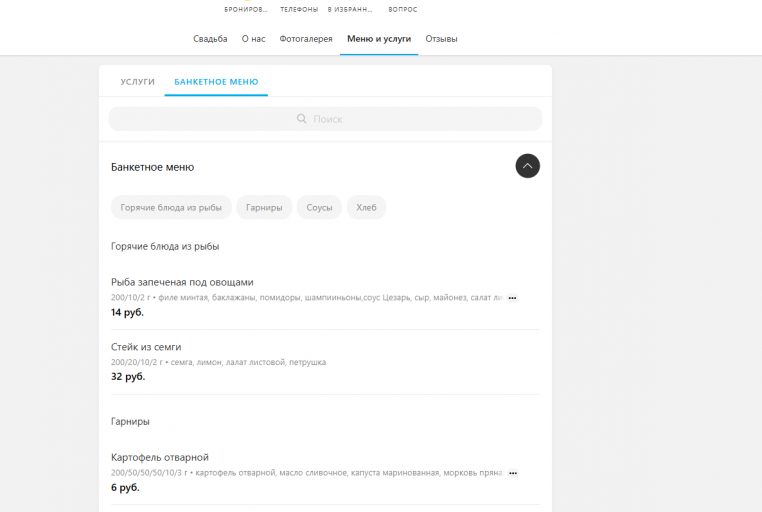Switch to the УСЛУГИ sub-tab
762x512 pixels.
tap(138, 82)
